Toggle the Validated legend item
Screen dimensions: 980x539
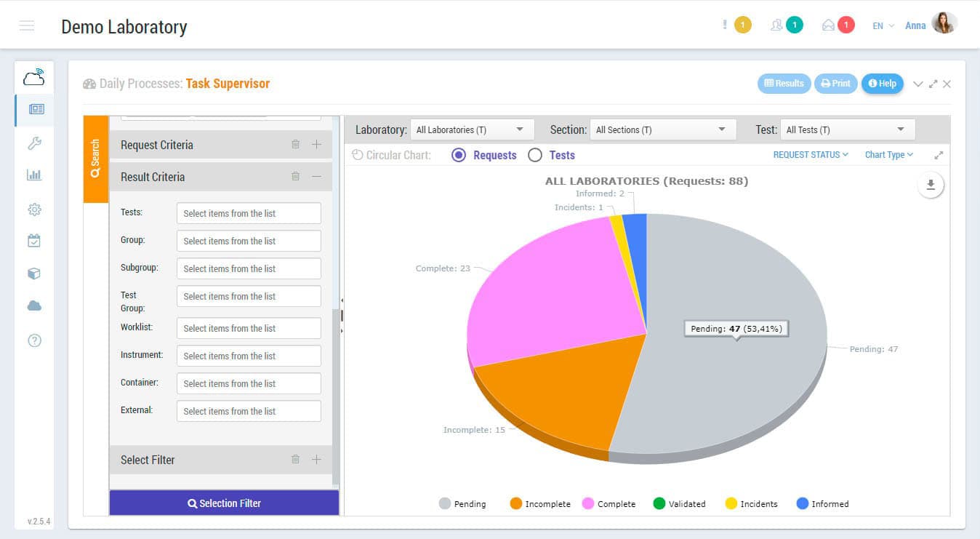(679, 503)
